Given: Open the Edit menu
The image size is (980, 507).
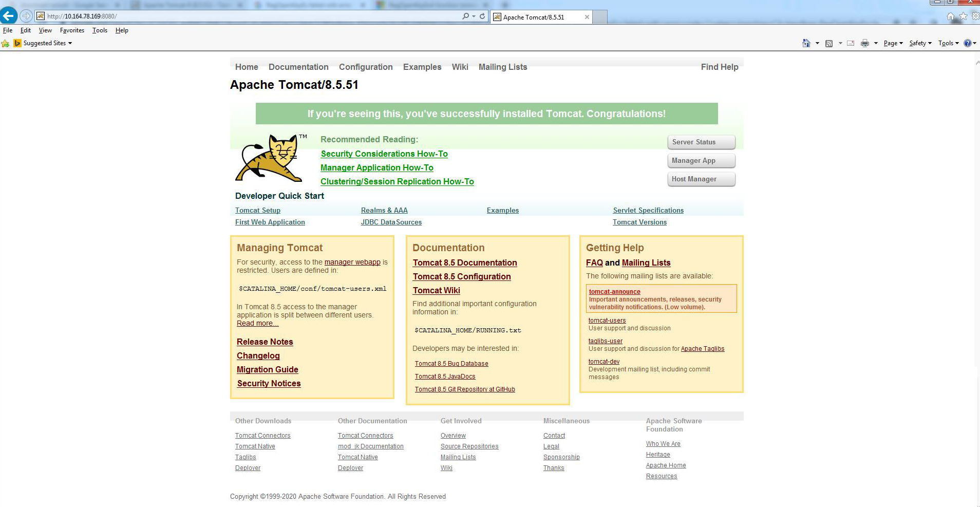Looking at the screenshot, I should coord(26,30).
